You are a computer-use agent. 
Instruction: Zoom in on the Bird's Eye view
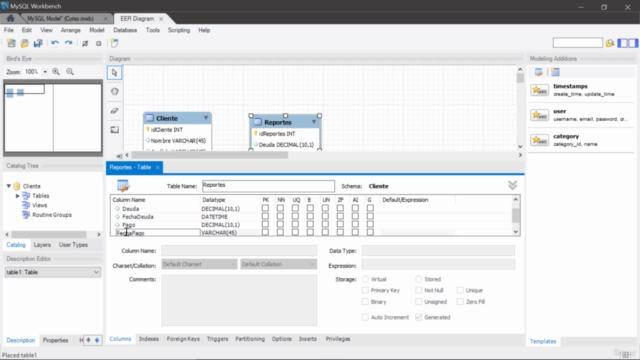tap(56, 72)
